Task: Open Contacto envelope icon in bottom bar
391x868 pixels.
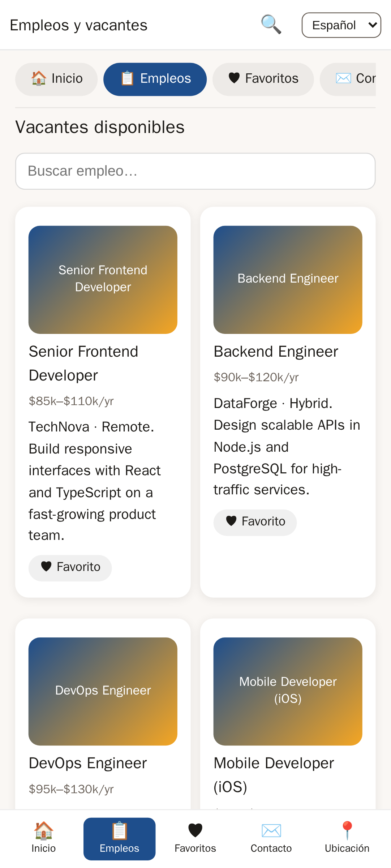Action: click(x=271, y=830)
